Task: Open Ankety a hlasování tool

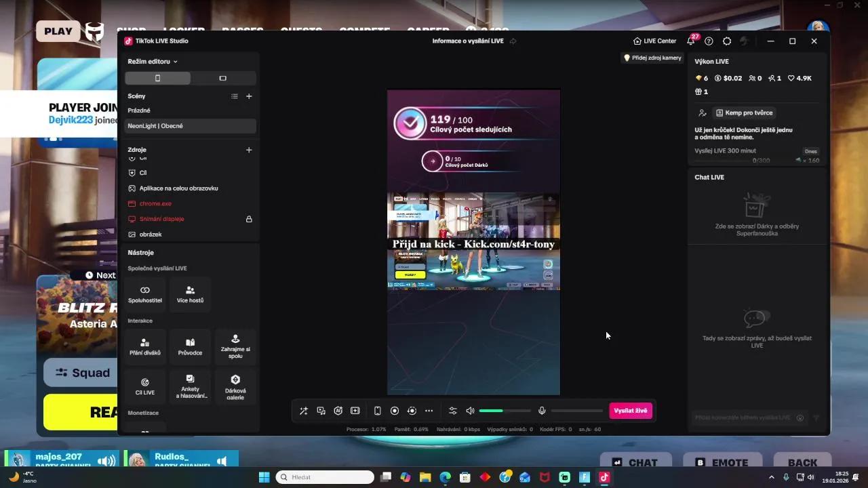Action: [190, 387]
